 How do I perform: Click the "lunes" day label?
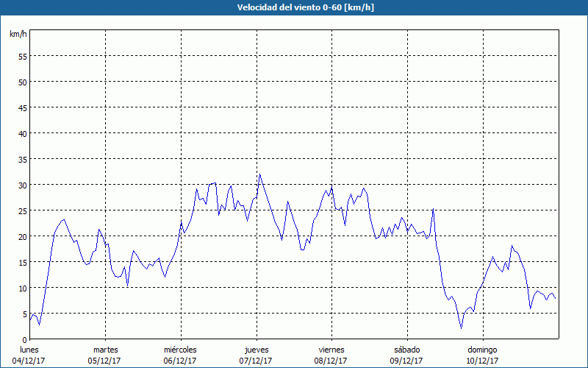(29, 350)
